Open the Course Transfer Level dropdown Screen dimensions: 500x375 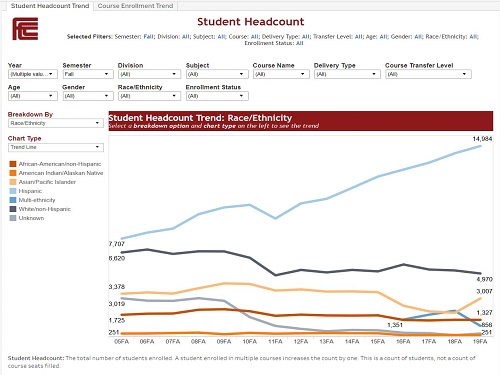pos(428,74)
